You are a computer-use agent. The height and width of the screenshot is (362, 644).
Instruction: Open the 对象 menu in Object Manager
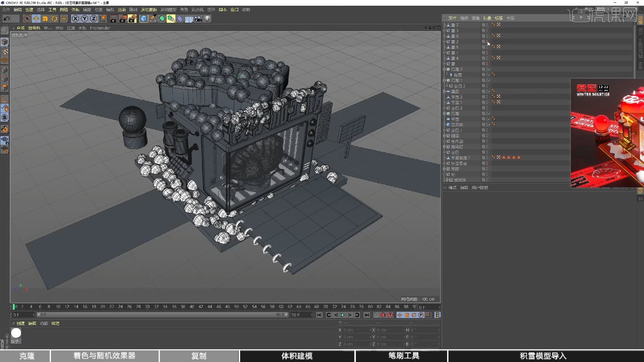click(x=487, y=18)
